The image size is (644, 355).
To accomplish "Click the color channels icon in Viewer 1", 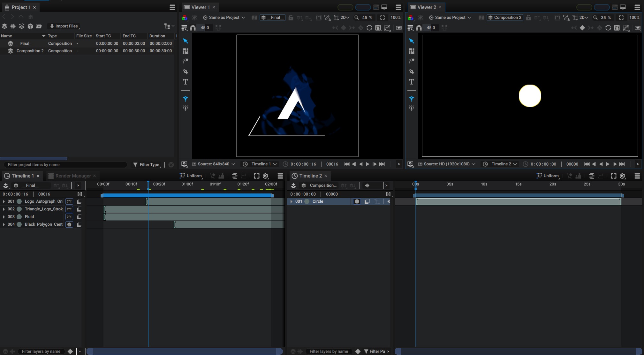I will coord(185,18).
